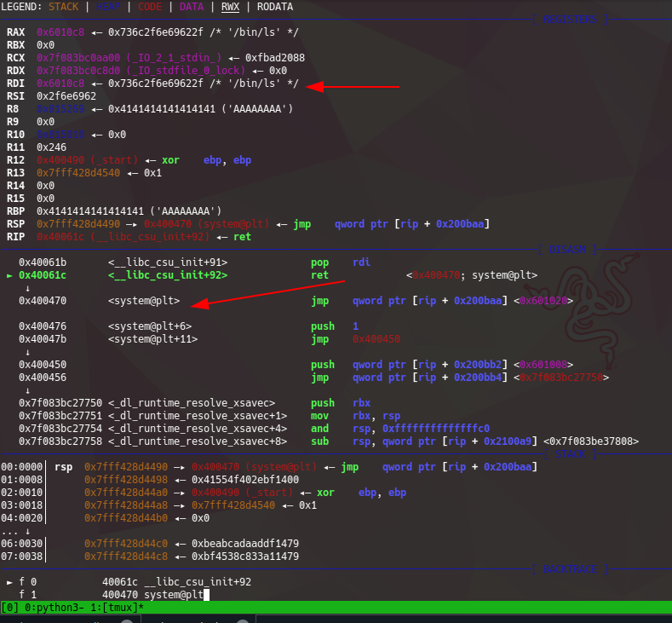This screenshot has height=623, width=672.
Task: Click the down arrow below the ret instruction
Action: 29,288
